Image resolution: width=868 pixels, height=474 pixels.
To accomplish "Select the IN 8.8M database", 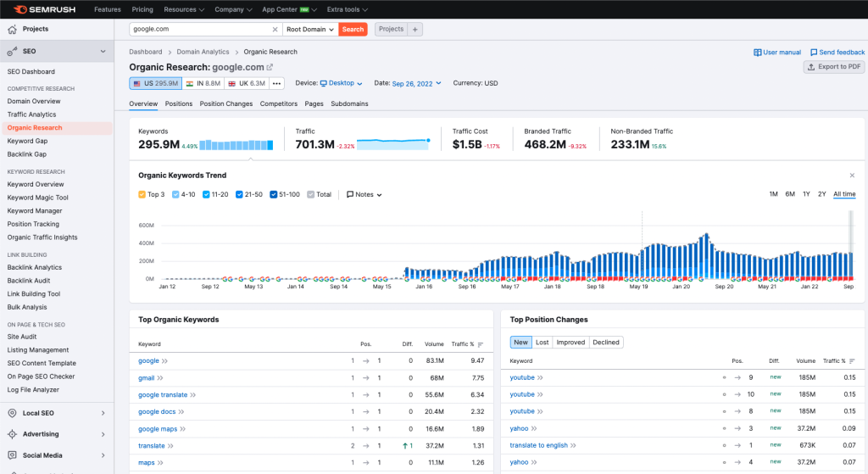I will 203,84.
